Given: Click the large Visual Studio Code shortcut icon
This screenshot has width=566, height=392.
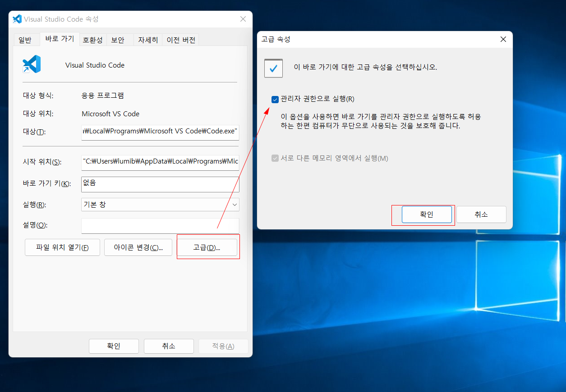Looking at the screenshot, I should point(32,64).
